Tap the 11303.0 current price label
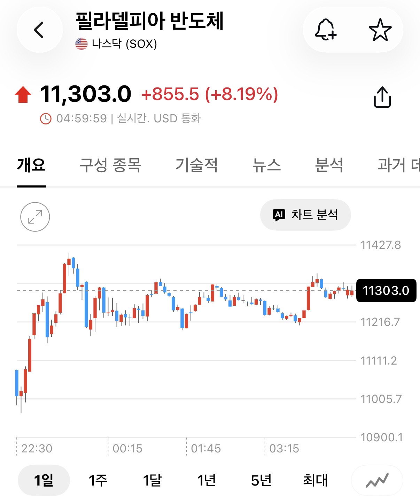The width and height of the screenshot is (420, 504). coord(386,290)
